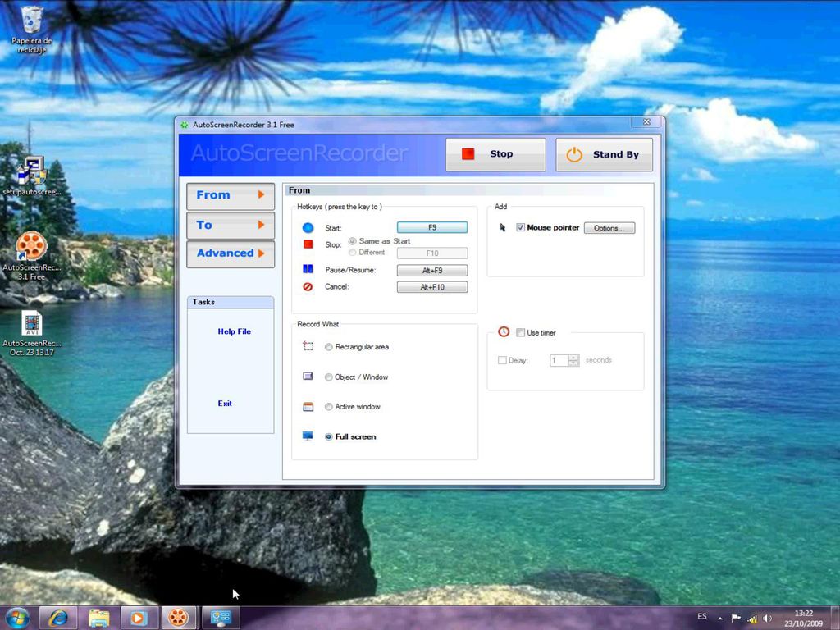Click the Delay seconds input field
840x630 pixels.
tap(558, 361)
